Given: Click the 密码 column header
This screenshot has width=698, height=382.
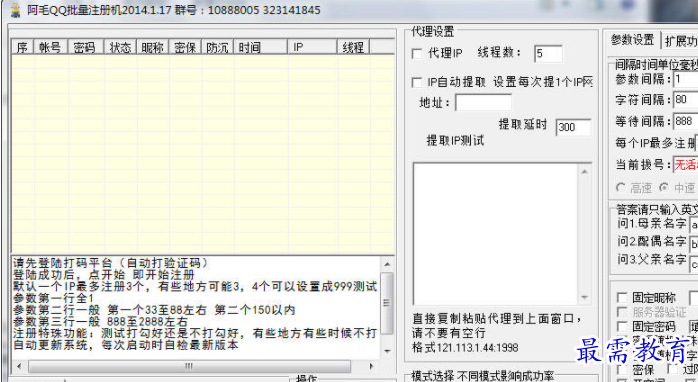Looking at the screenshot, I should coord(85,47).
